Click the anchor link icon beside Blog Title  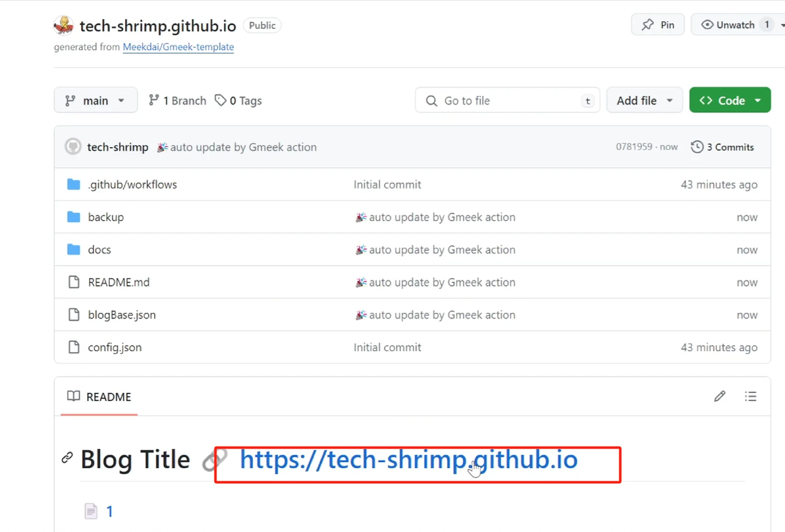[67, 458]
